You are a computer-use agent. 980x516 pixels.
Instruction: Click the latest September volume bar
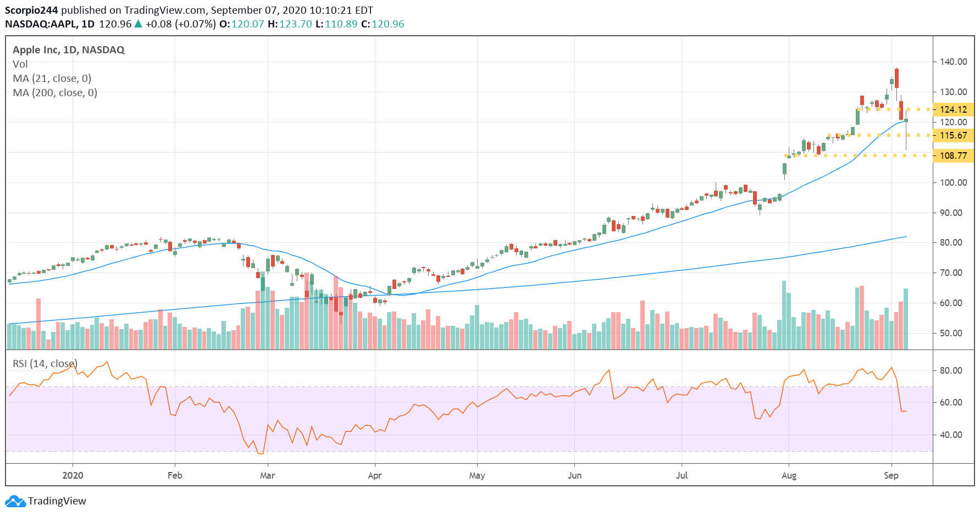coord(906,319)
